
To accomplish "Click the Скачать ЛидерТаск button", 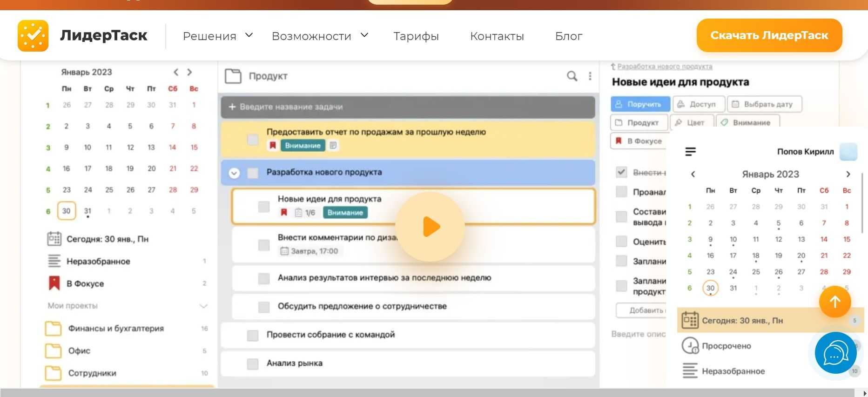I will click(x=769, y=35).
